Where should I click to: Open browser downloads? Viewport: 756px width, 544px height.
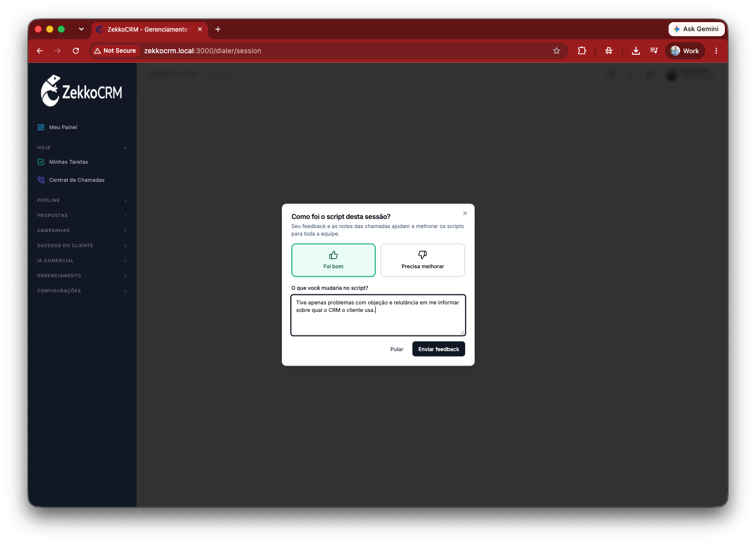click(636, 51)
